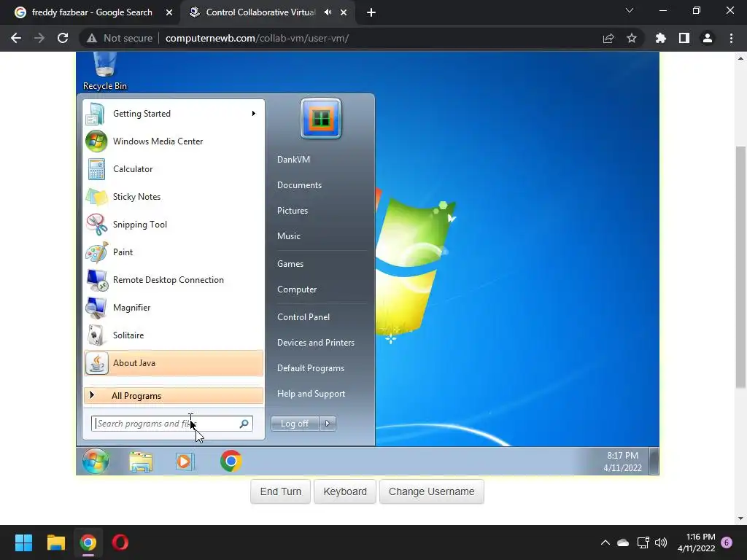The width and height of the screenshot is (747, 560).
Task: Click the VM taskbar clock showing 8:17 PM
Action: [x=622, y=462]
